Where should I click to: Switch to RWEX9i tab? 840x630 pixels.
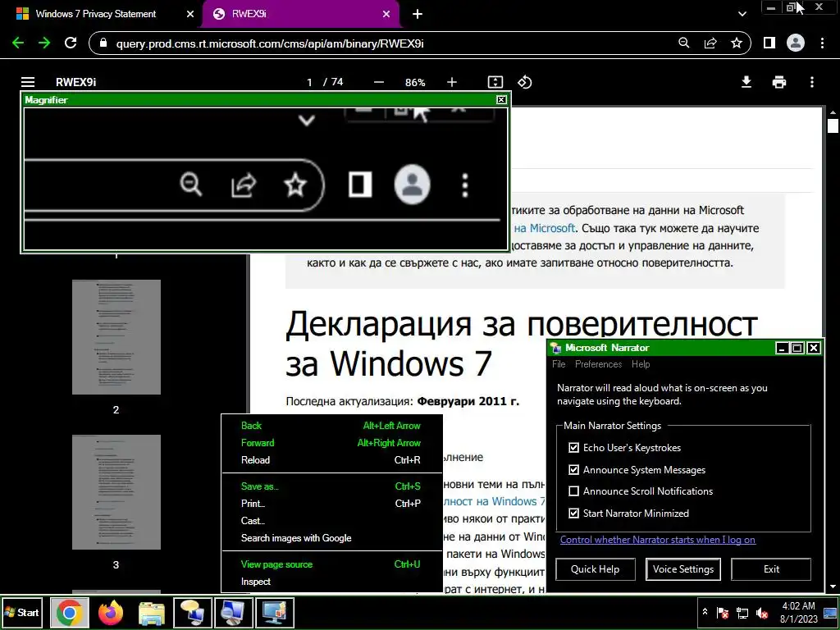300,14
